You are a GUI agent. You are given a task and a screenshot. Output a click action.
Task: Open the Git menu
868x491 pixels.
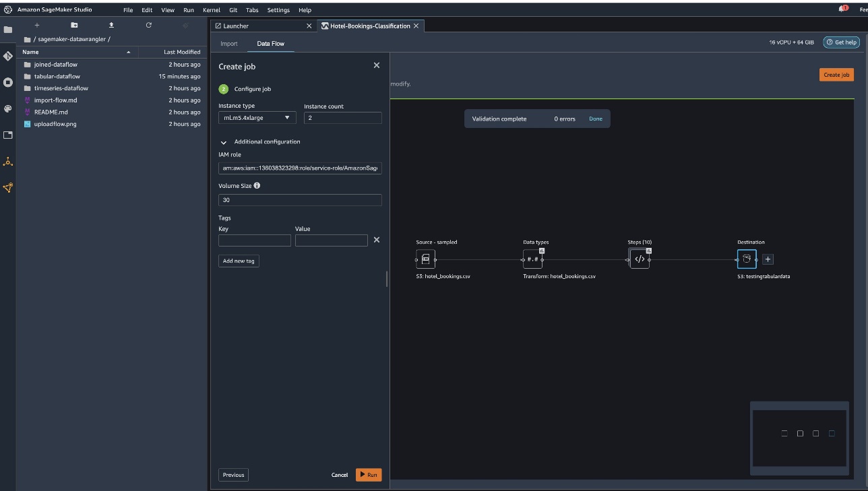[x=233, y=10]
